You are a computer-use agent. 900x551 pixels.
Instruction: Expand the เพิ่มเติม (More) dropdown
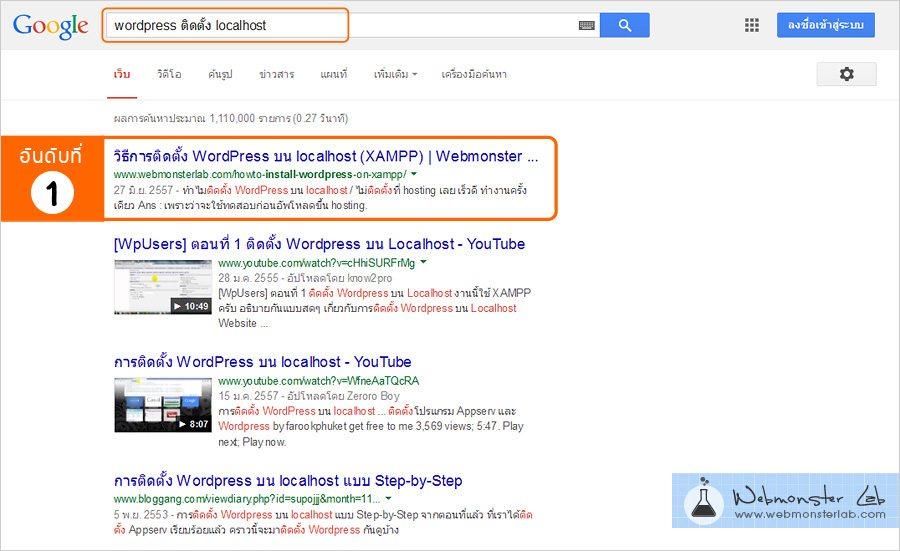pyautogui.click(x=395, y=75)
